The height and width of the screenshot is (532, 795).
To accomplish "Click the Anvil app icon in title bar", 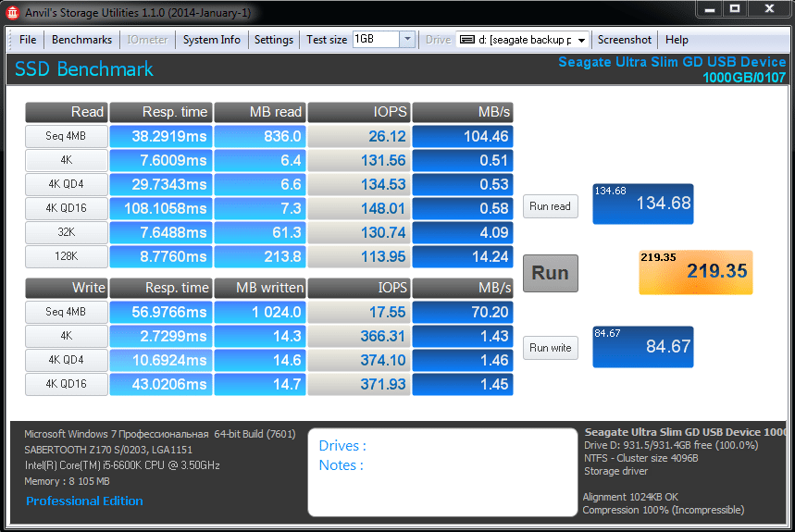I will click(x=12, y=12).
